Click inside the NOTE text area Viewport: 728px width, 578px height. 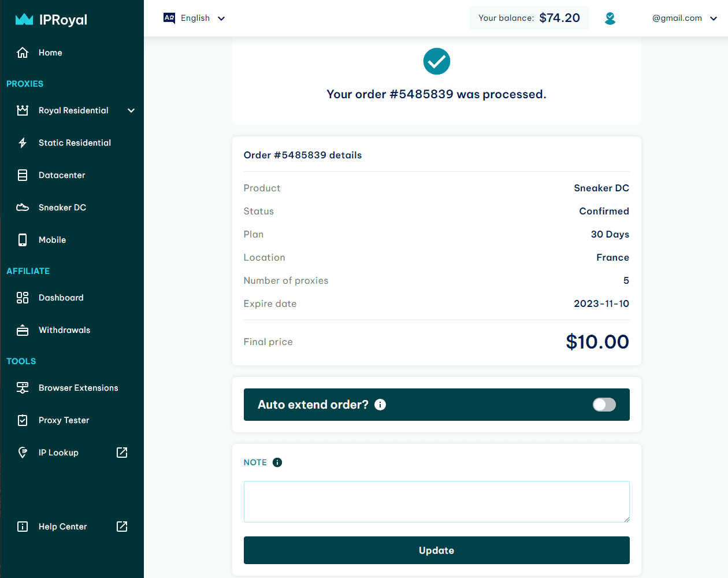point(437,502)
